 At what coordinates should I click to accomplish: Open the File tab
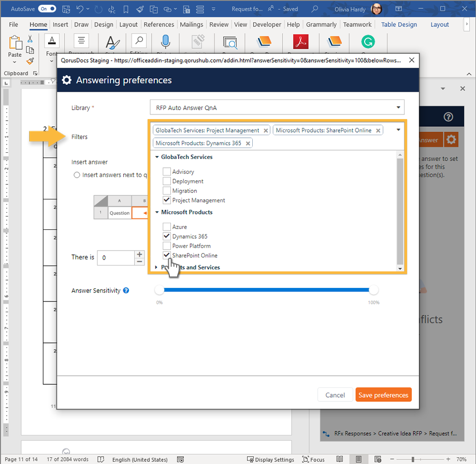13,24
